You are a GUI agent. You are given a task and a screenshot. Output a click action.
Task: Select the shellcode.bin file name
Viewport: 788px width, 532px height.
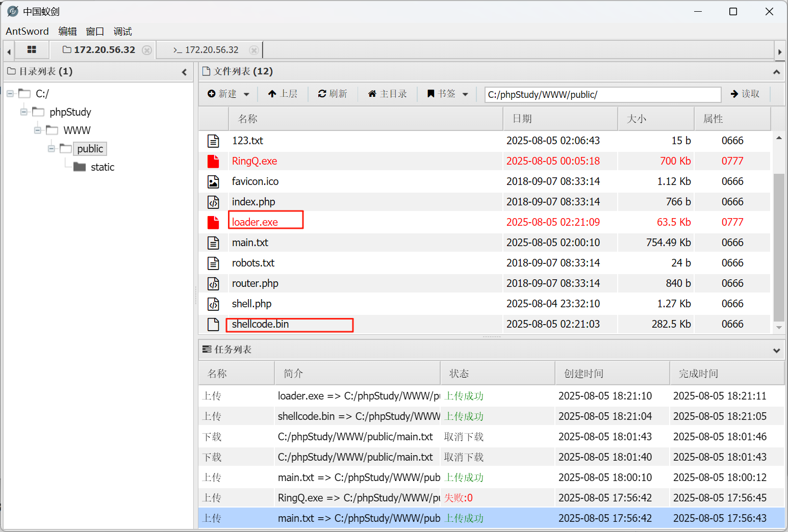click(x=260, y=324)
